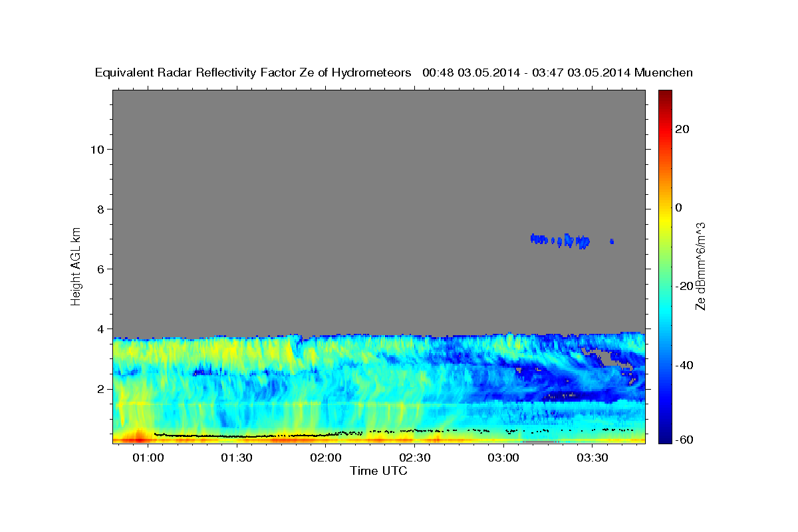Select the 01:30 time tick label
This screenshot has width=798, height=532.
[x=237, y=458]
